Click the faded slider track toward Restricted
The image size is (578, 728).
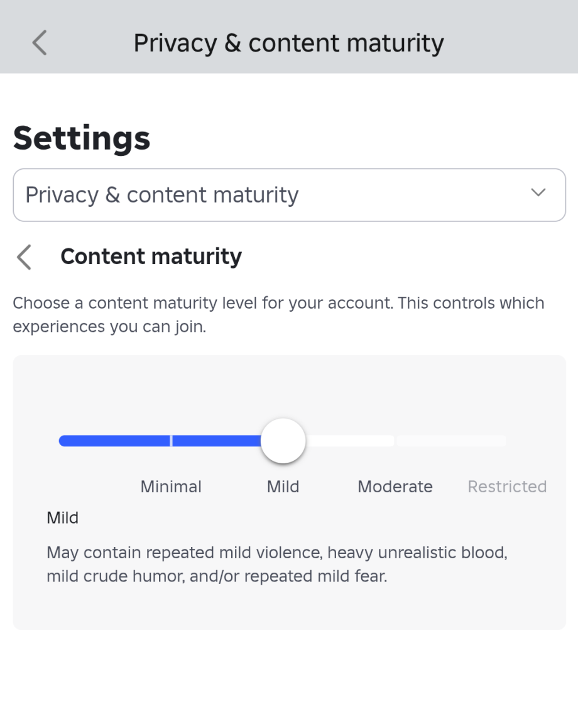(x=450, y=441)
